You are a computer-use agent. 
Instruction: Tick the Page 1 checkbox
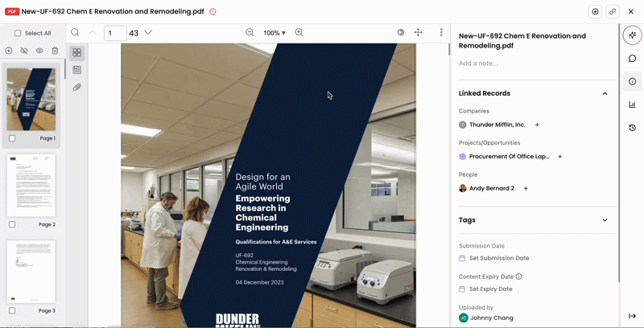pos(12,138)
